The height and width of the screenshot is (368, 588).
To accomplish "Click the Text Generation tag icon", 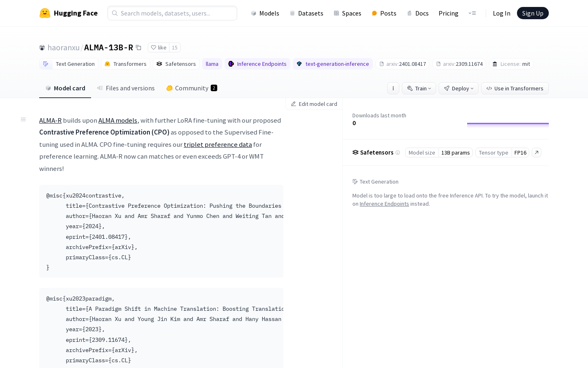I will [46, 64].
